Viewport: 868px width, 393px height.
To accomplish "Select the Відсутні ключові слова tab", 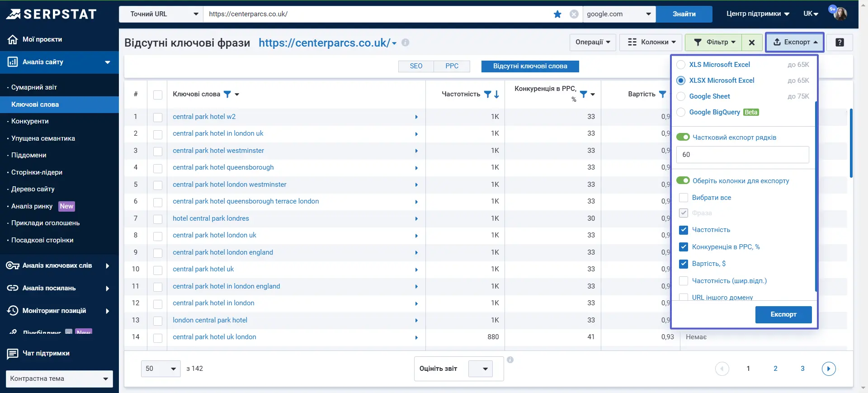I will click(x=530, y=66).
